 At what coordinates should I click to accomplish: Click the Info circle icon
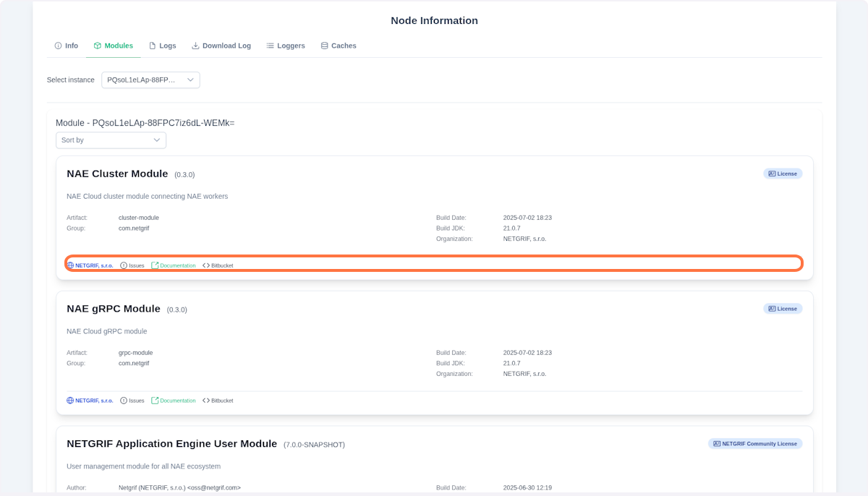(57, 45)
